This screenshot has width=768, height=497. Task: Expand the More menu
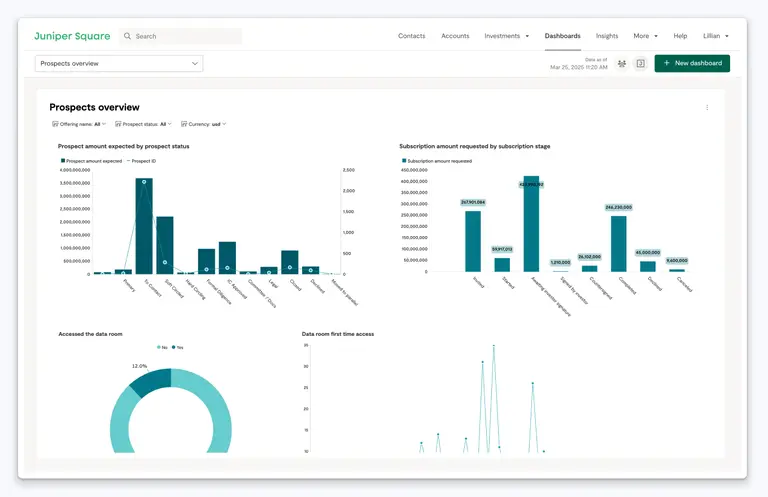tap(645, 36)
